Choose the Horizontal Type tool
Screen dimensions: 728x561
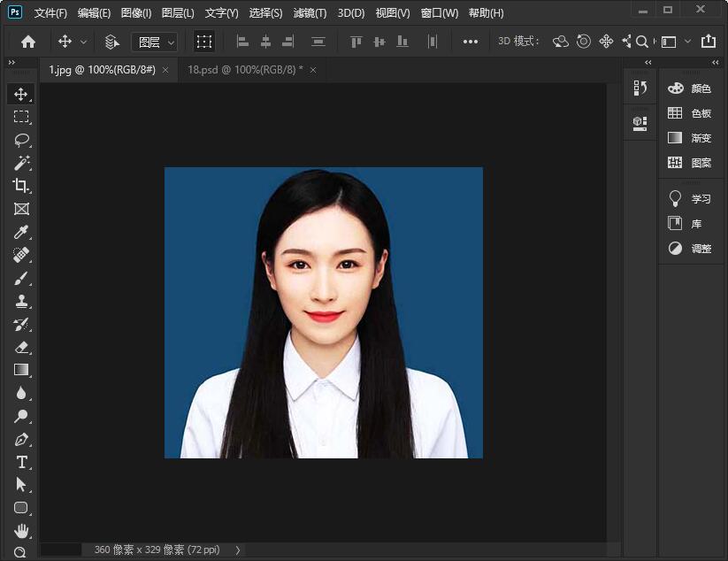[x=21, y=462]
